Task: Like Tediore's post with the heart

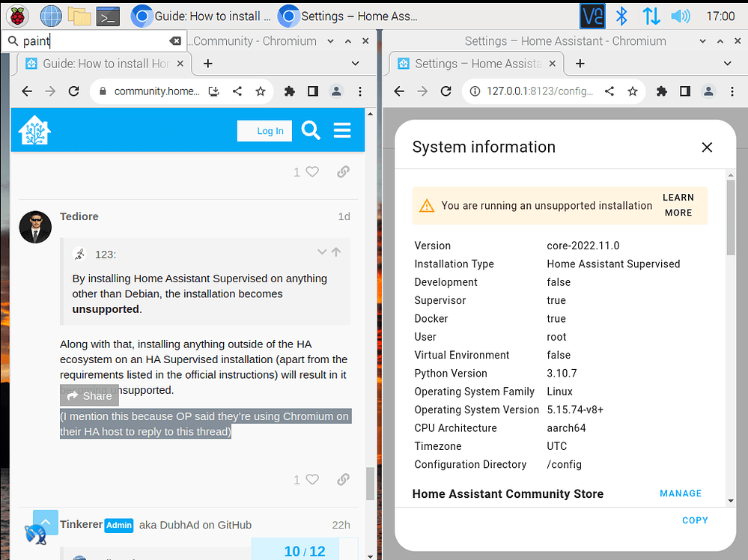Action: pyautogui.click(x=311, y=479)
